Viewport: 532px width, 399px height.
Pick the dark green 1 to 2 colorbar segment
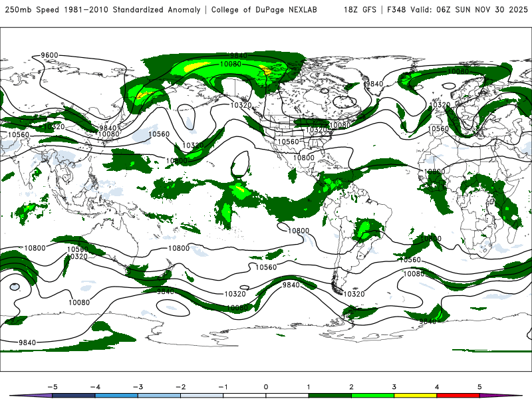coord(330,396)
